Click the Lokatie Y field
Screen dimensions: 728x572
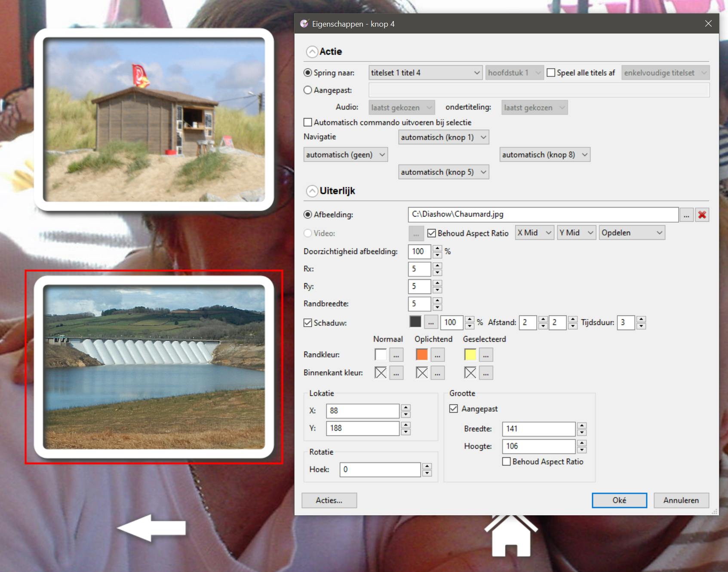pyautogui.click(x=362, y=428)
